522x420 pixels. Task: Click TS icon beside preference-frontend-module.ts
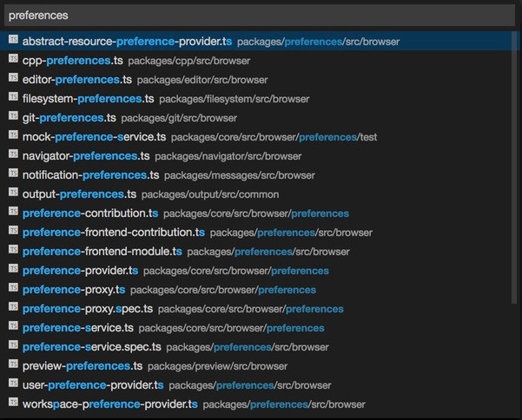pyautogui.click(x=13, y=249)
